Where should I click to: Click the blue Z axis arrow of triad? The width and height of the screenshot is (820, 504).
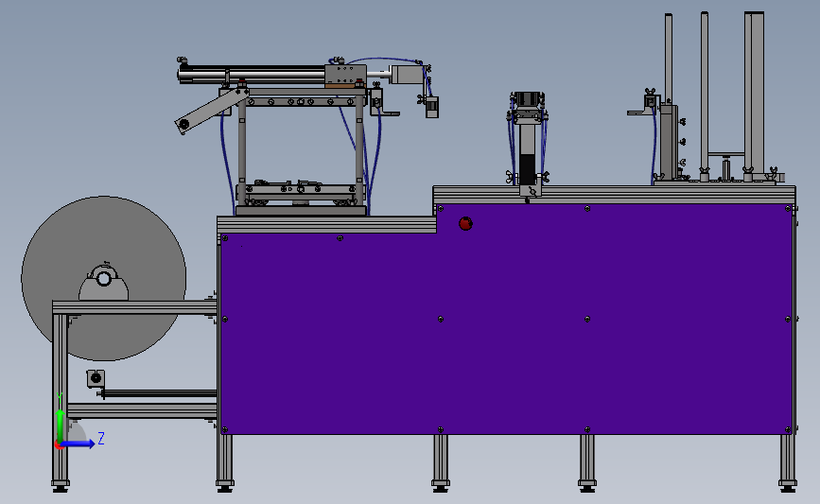click(79, 443)
